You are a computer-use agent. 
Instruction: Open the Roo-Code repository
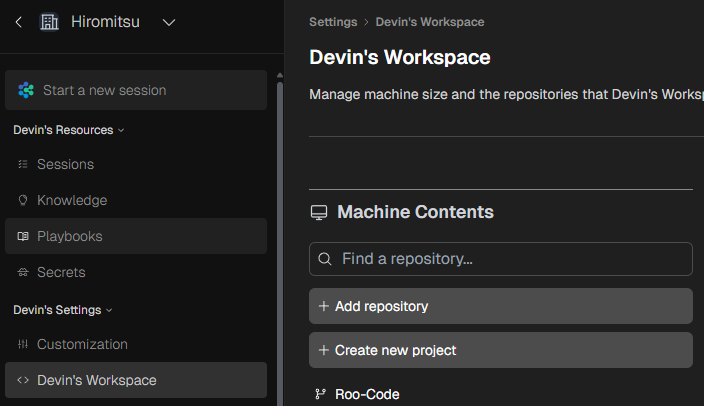[367, 394]
